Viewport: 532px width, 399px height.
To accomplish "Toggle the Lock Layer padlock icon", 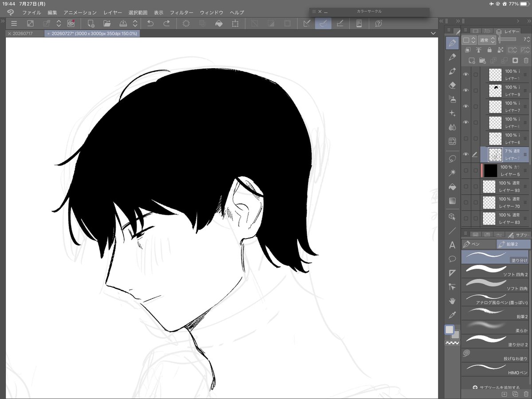I will (x=489, y=50).
